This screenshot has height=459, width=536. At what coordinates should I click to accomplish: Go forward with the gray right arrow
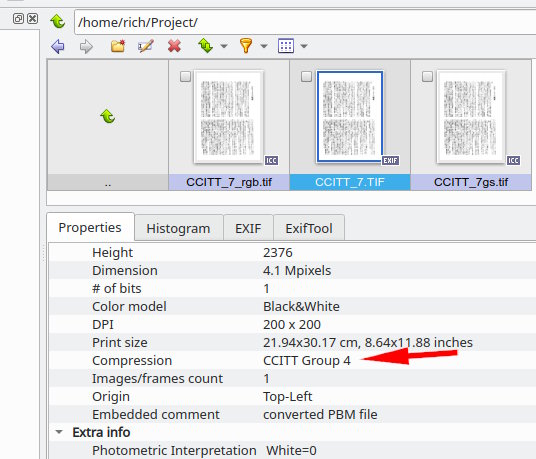point(86,46)
